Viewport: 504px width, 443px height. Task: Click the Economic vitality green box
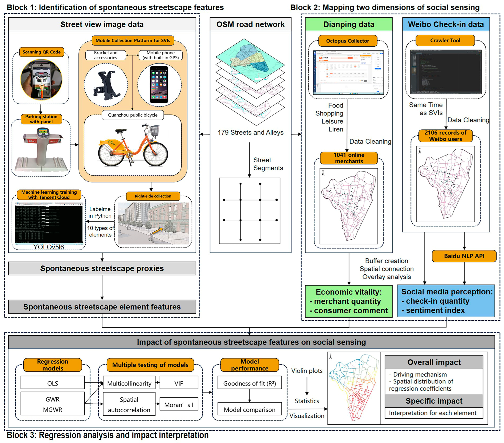pyautogui.click(x=348, y=301)
